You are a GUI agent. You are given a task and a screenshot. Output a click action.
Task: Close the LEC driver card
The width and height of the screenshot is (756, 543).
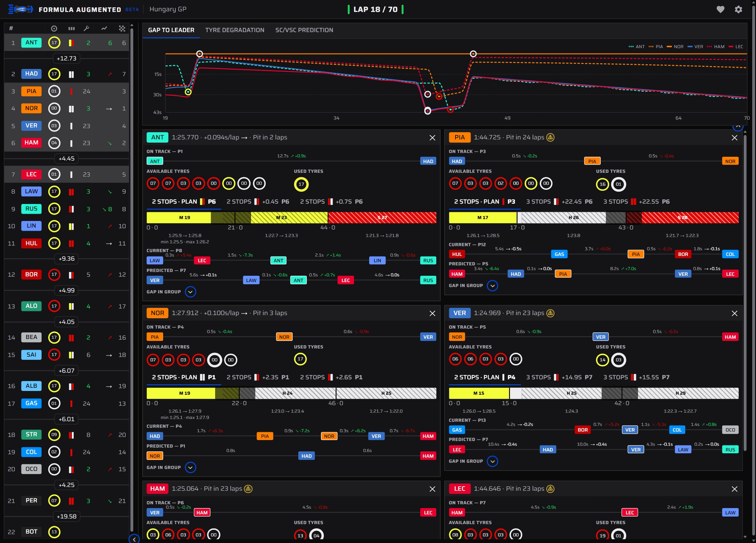pos(734,489)
